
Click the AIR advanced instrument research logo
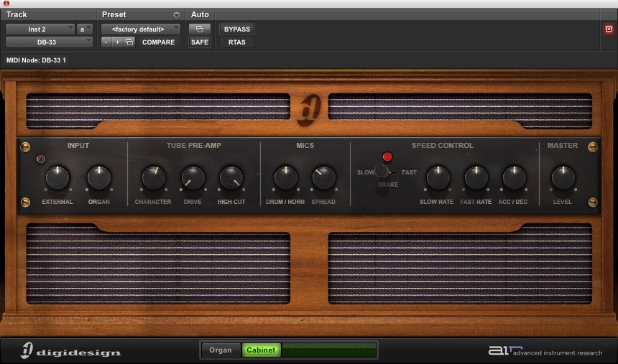point(545,350)
